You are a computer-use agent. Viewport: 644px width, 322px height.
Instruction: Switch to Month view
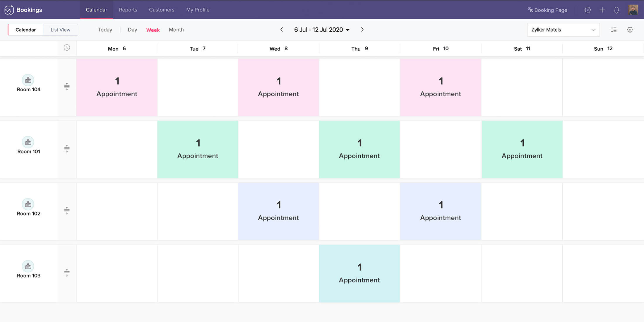click(176, 30)
